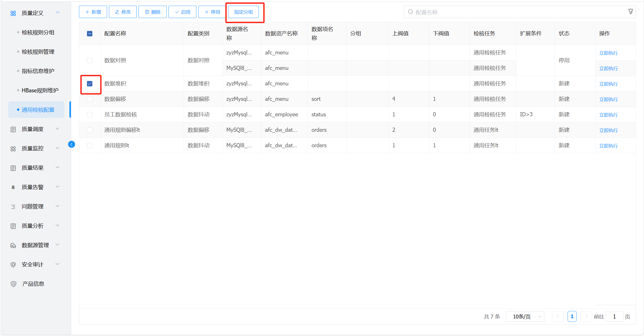
Task: Click the filter funnel icon in search bar
Action: click(630, 12)
